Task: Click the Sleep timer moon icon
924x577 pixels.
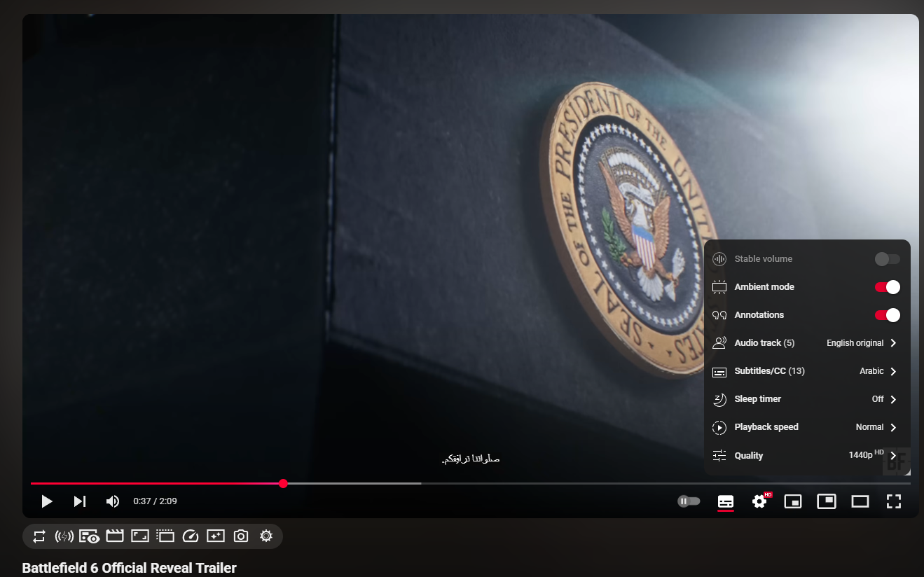Action: pyautogui.click(x=719, y=399)
